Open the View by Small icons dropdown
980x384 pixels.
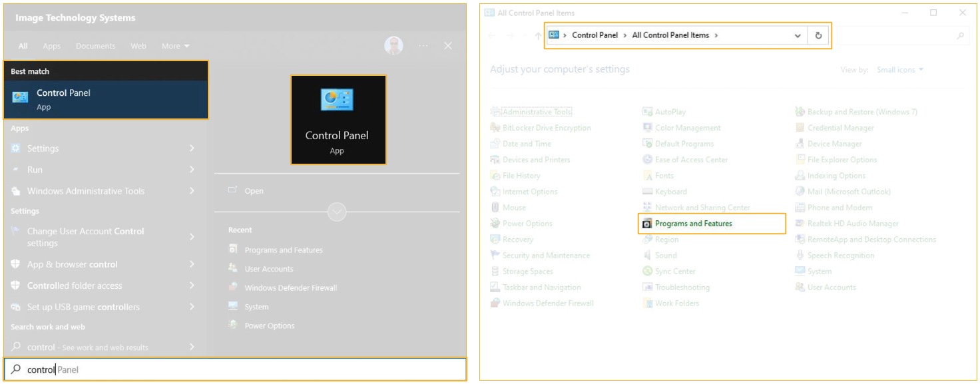point(900,70)
